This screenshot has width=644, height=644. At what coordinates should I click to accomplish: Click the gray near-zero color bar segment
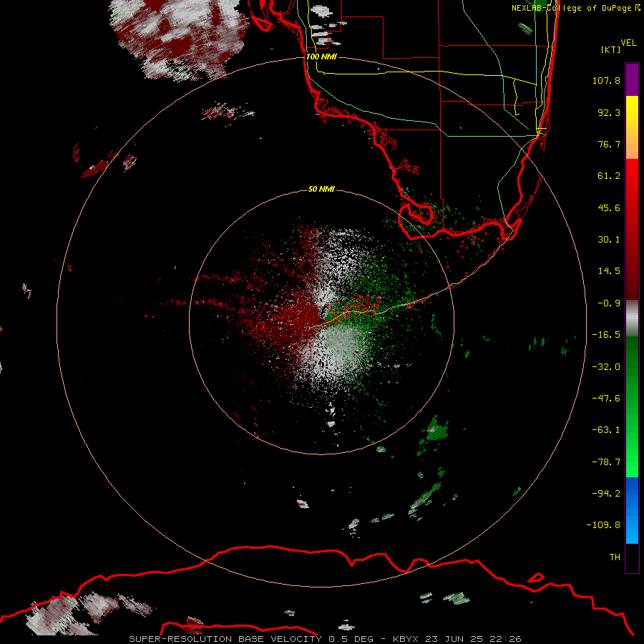click(x=632, y=318)
